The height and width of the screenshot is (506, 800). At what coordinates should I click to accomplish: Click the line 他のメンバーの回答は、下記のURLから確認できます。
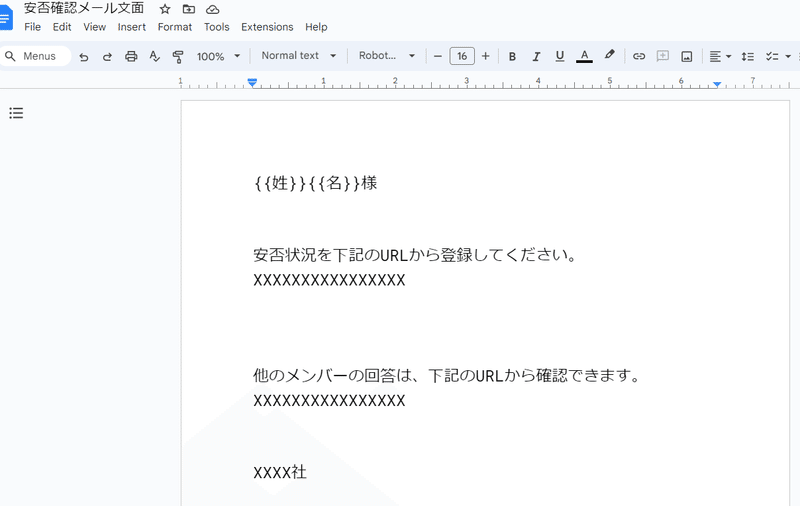[446, 375]
